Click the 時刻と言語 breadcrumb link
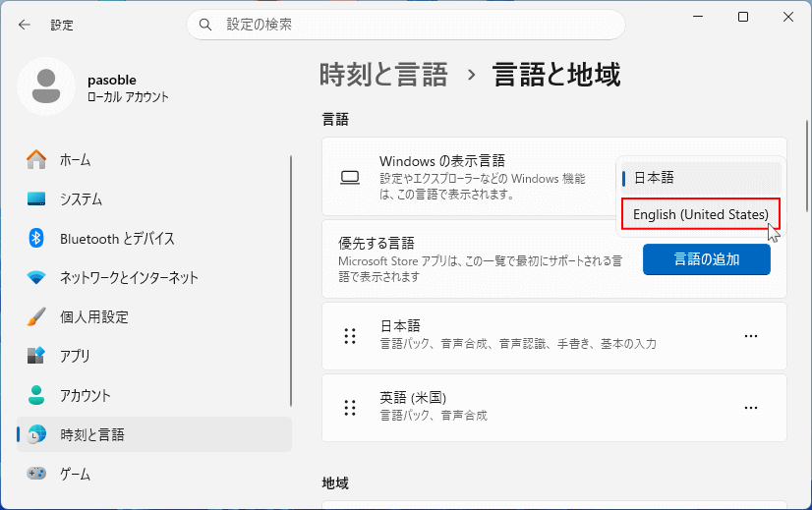This screenshot has height=510, width=812. [383, 75]
